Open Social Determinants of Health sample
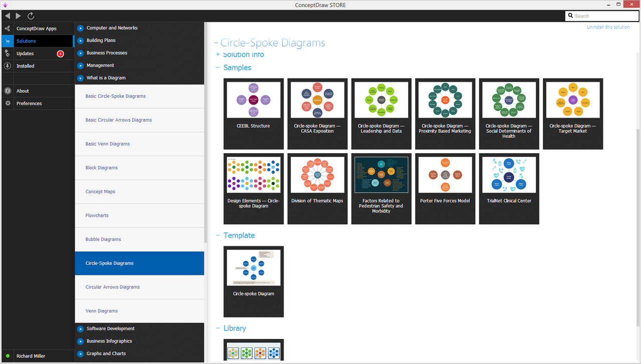This screenshot has width=641, height=364. 509,114
